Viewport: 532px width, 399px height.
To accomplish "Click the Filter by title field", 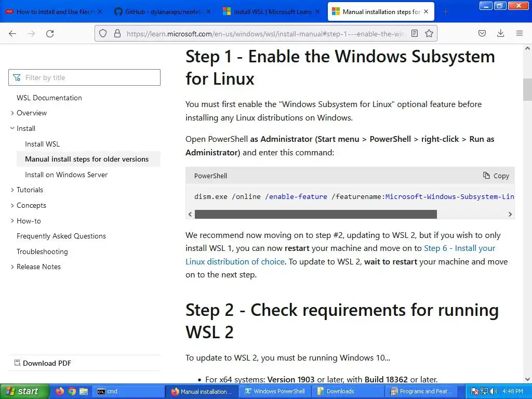I will 85,77.
